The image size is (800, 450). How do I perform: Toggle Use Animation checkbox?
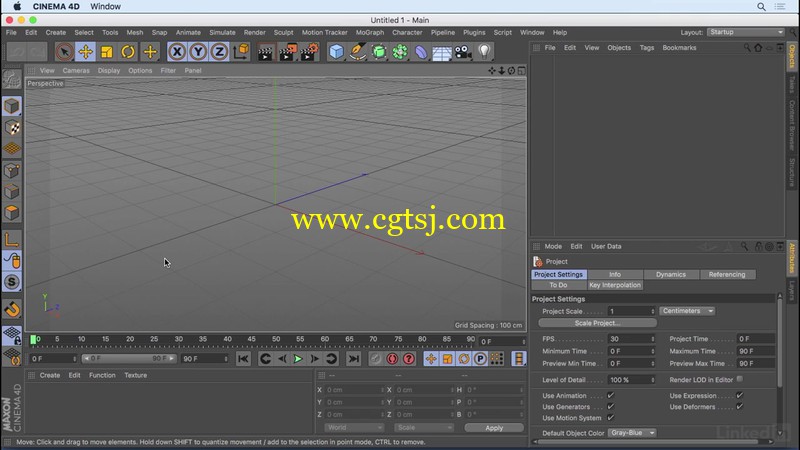point(611,395)
